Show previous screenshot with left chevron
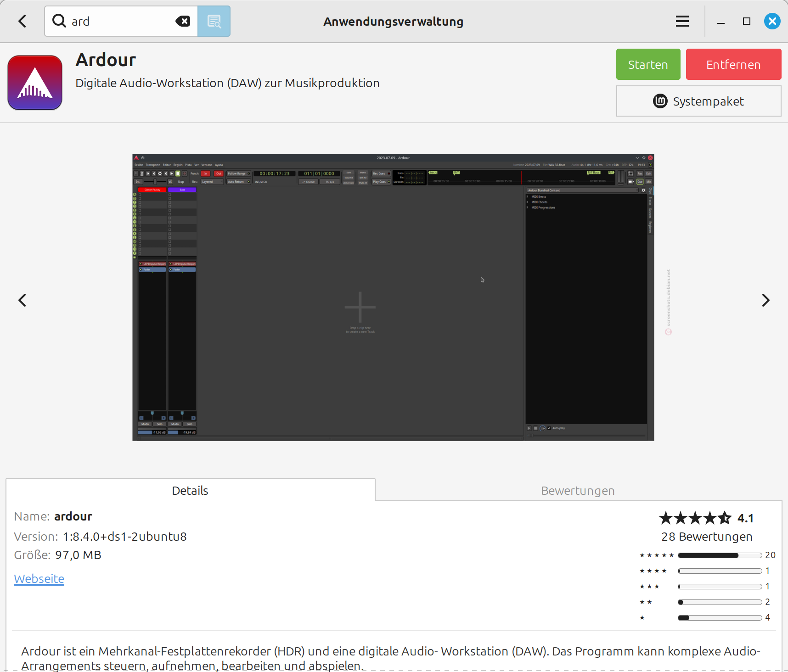Screen dimensions: 788x672 click(x=22, y=300)
